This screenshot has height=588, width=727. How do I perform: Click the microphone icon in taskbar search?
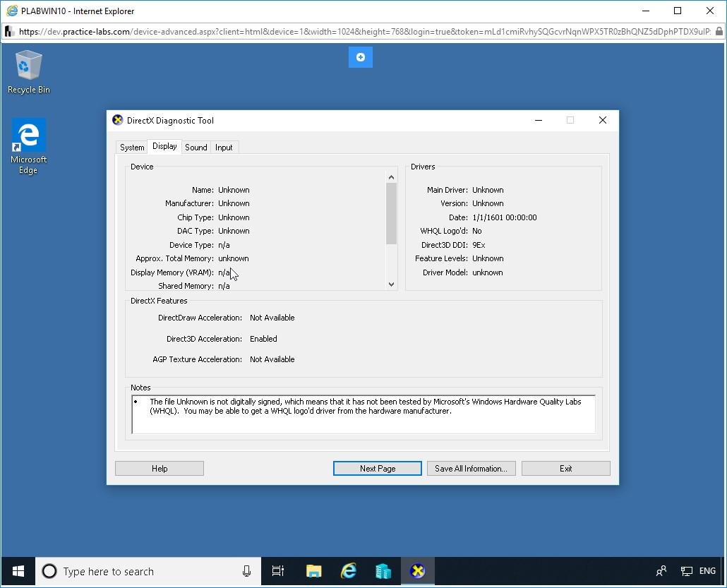click(246, 571)
